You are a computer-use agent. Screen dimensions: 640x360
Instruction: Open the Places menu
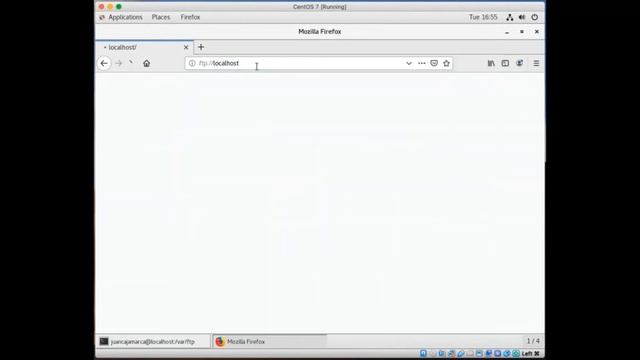coord(161,17)
